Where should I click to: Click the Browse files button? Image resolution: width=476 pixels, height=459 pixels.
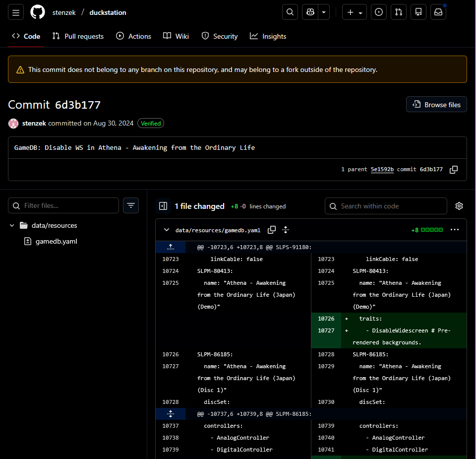coord(436,105)
